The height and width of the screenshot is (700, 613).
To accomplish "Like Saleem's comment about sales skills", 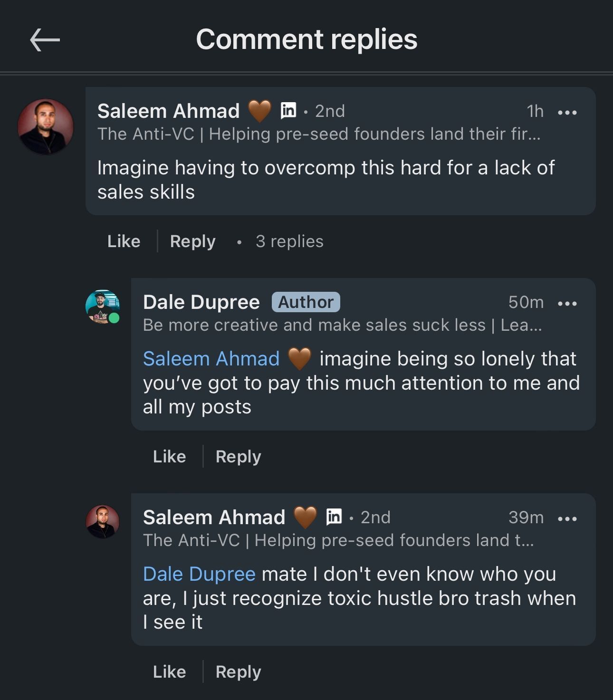I will click(124, 241).
